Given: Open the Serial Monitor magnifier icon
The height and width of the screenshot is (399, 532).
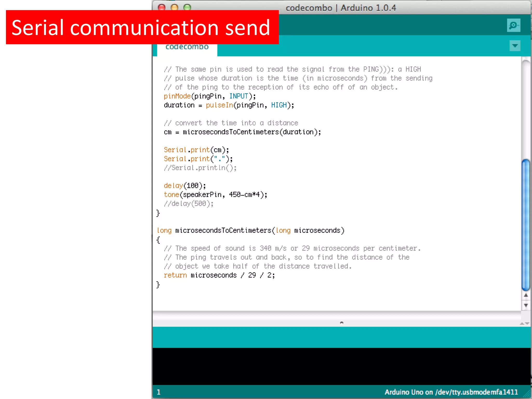Looking at the screenshot, I should (514, 25).
